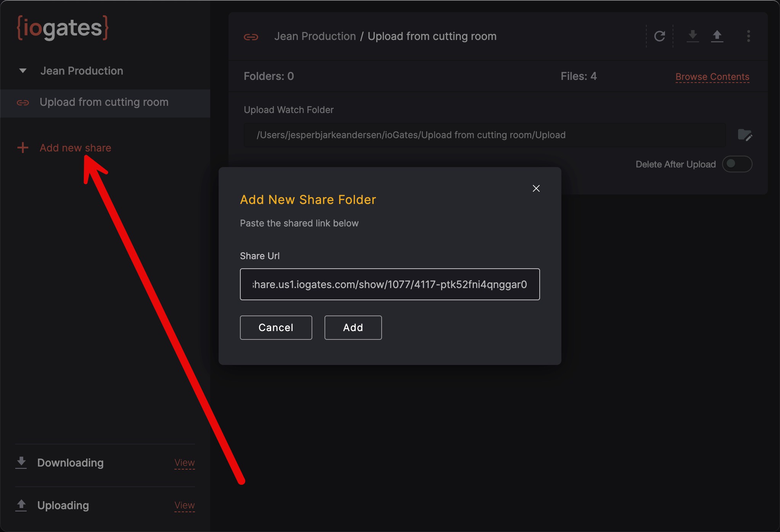Click the Upload Watch Folder path field

[484, 135]
